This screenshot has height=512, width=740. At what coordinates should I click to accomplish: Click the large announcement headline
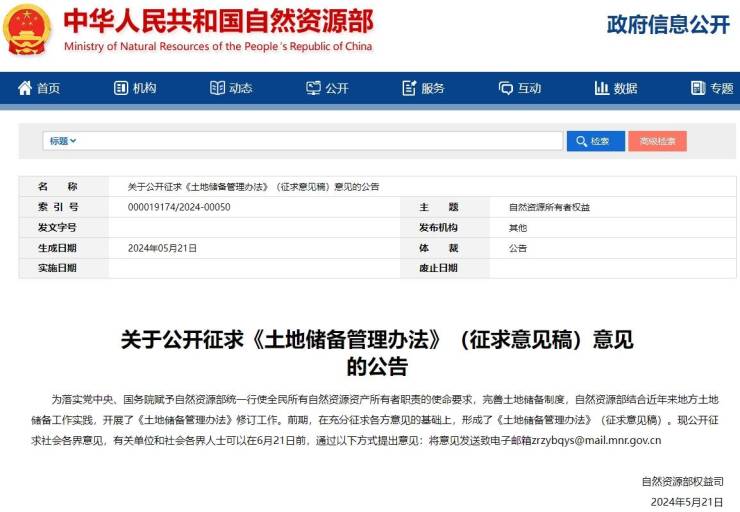377,353
